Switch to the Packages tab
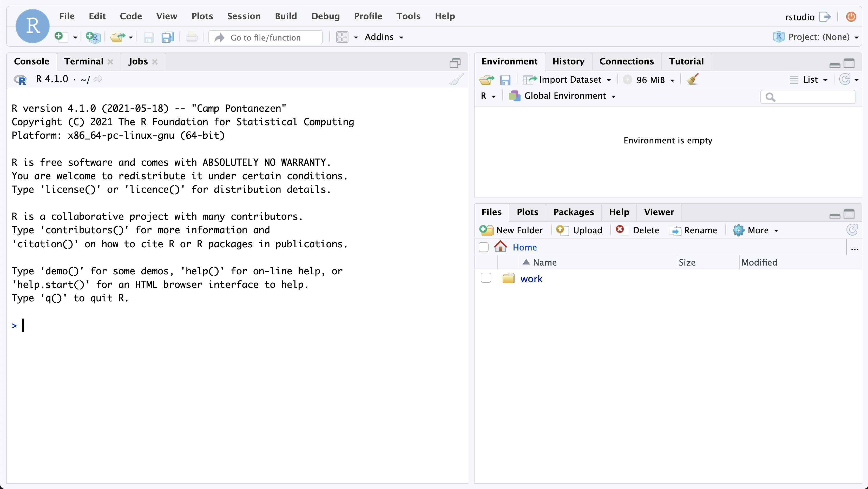 tap(574, 212)
